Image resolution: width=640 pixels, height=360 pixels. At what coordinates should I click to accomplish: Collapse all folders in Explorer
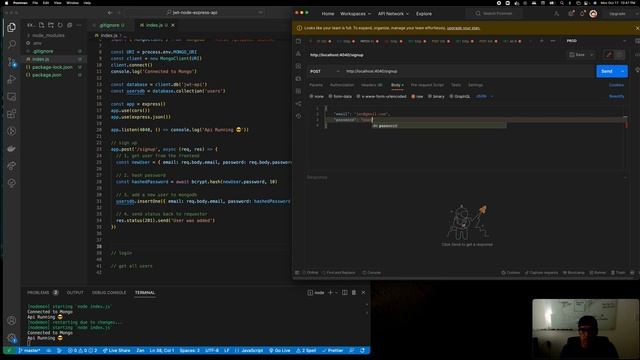coord(69,25)
